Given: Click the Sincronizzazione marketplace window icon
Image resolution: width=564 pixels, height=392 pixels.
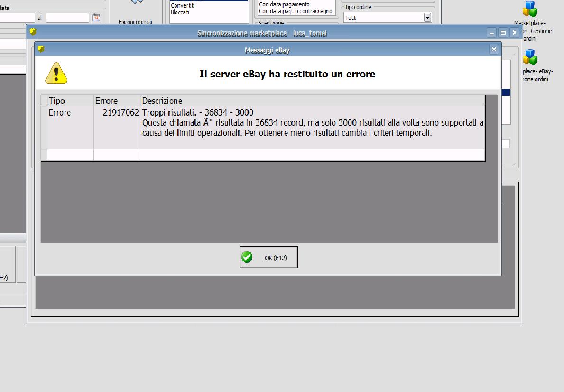Looking at the screenshot, I should tap(33, 32).
